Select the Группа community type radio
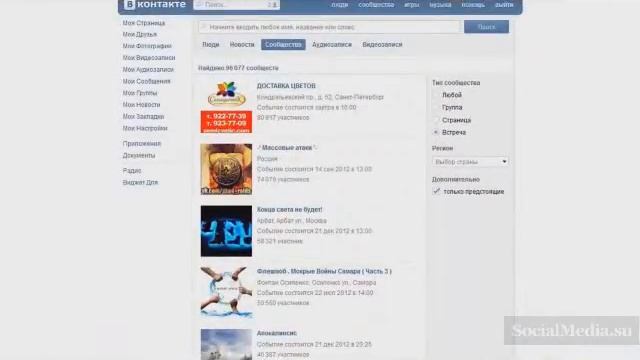 click(436, 107)
